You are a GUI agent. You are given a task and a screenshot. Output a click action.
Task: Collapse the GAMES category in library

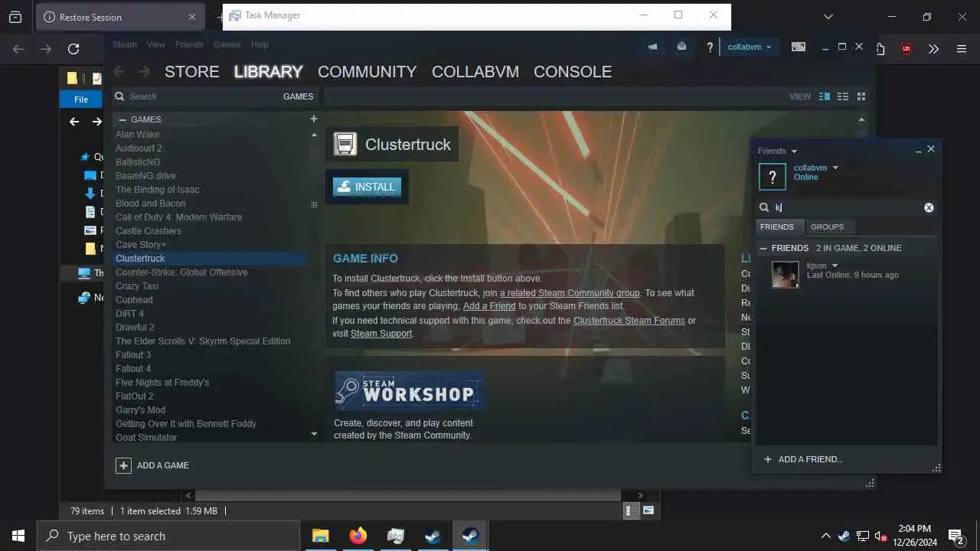click(122, 119)
